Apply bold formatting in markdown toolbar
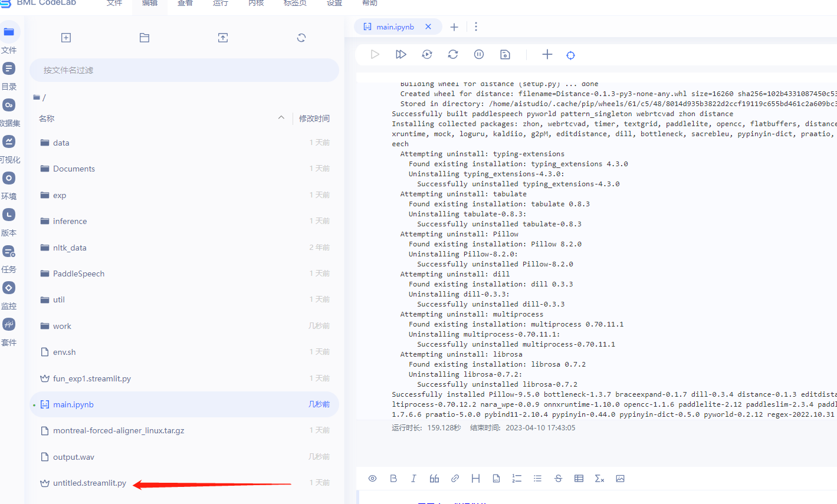 (x=393, y=478)
